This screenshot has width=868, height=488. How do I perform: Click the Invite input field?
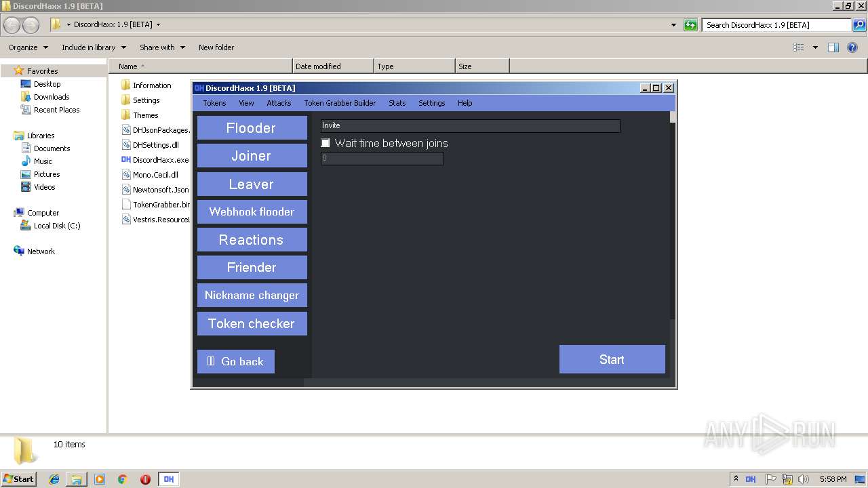point(470,125)
